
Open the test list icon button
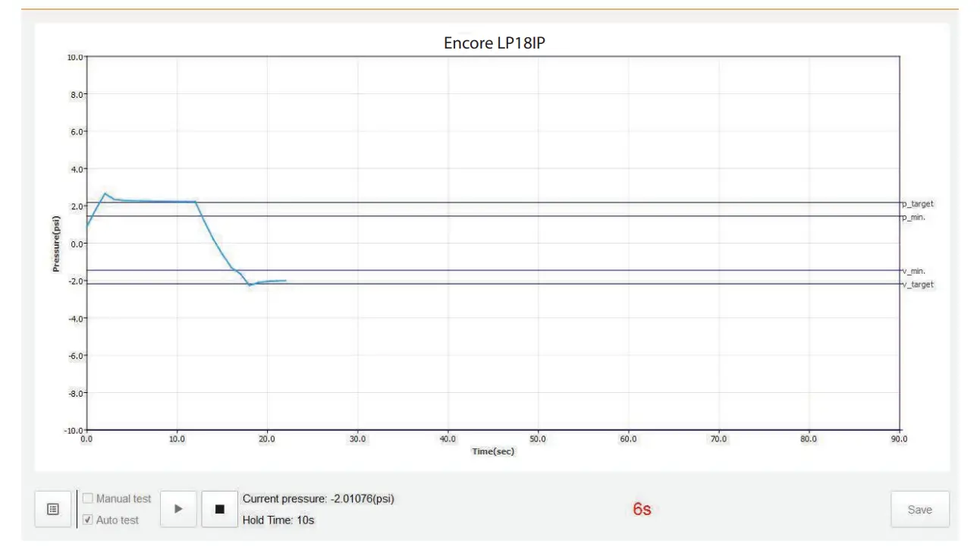tap(53, 509)
